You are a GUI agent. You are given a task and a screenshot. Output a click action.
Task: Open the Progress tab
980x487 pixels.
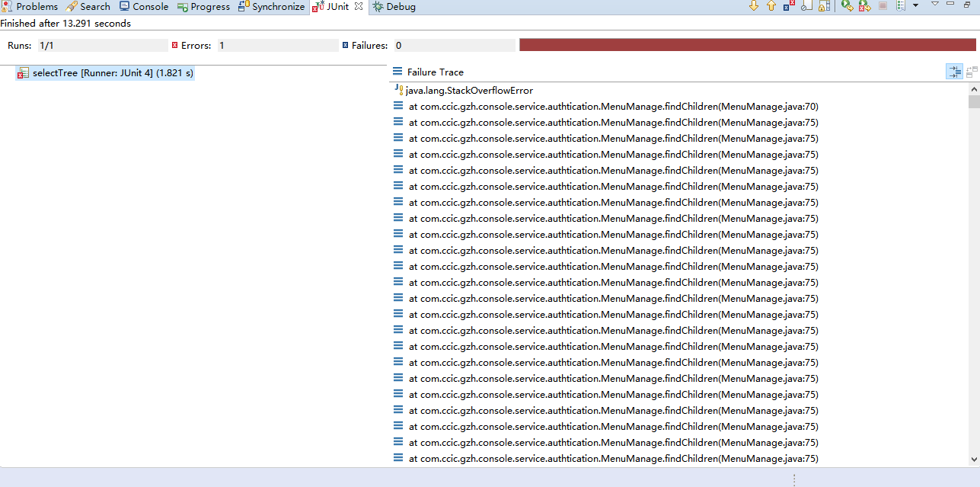click(x=203, y=6)
